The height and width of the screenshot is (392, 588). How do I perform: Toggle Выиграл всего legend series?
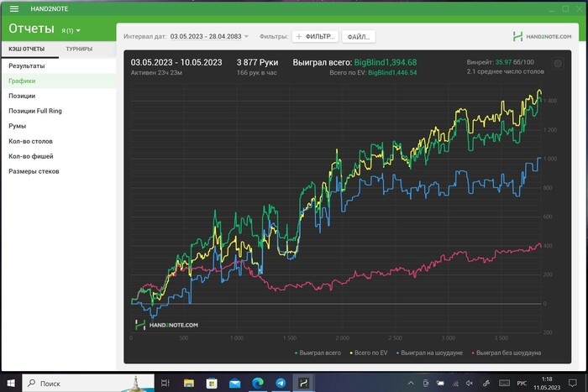(x=318, y=353)
